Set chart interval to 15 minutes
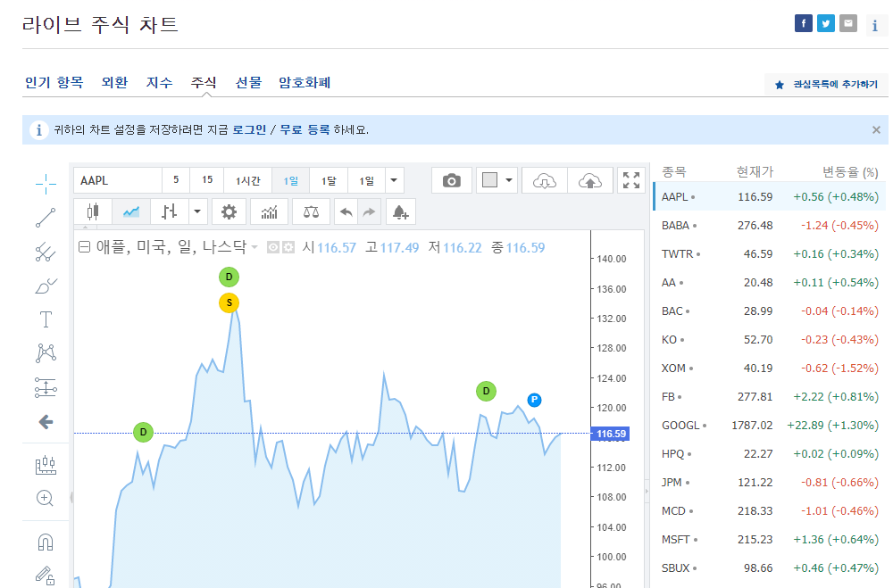Viewport: 893px width, 588px height. pyautogui.click(x=207, y=180)
